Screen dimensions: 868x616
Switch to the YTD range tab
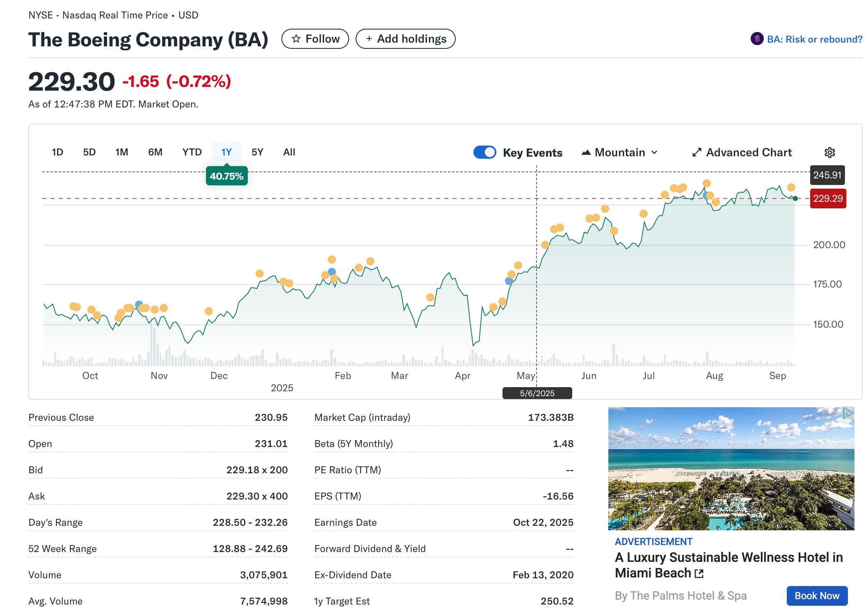tap(192, 152)
